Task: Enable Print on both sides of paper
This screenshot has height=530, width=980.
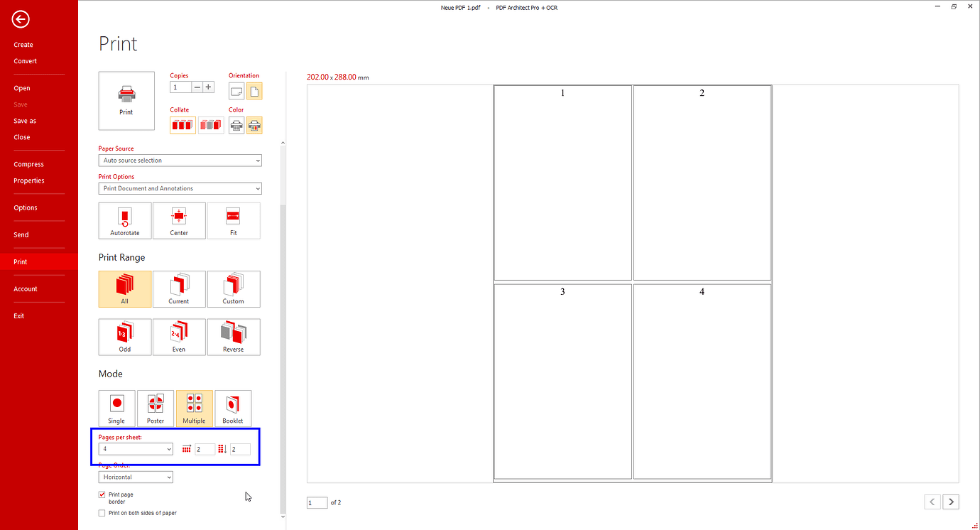Action: click(x=102, y=512)
